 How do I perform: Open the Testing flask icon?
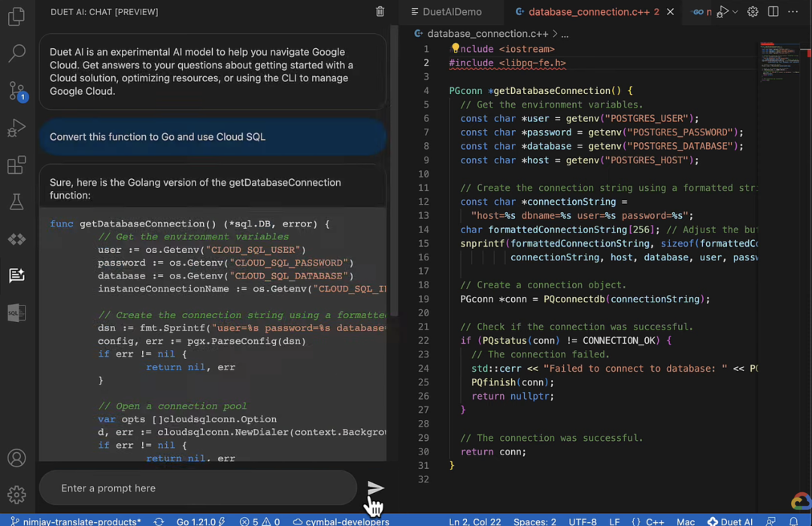click(17, 202)
